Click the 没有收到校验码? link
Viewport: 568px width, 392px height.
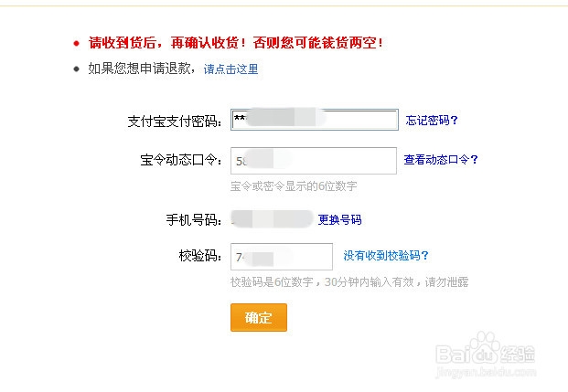[386, 256]
